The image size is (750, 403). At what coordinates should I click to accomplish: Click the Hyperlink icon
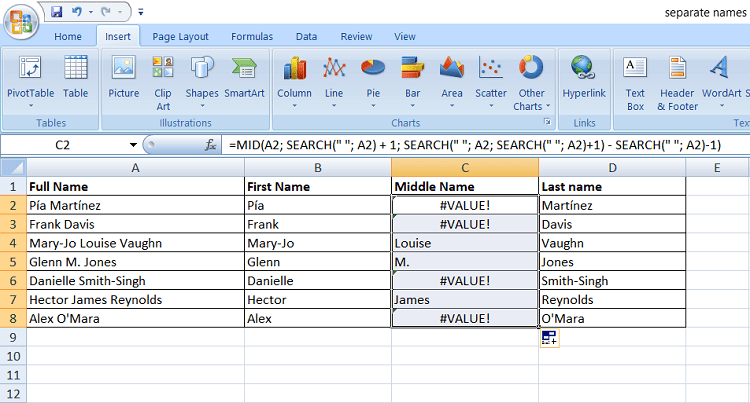tap(583, 70)
